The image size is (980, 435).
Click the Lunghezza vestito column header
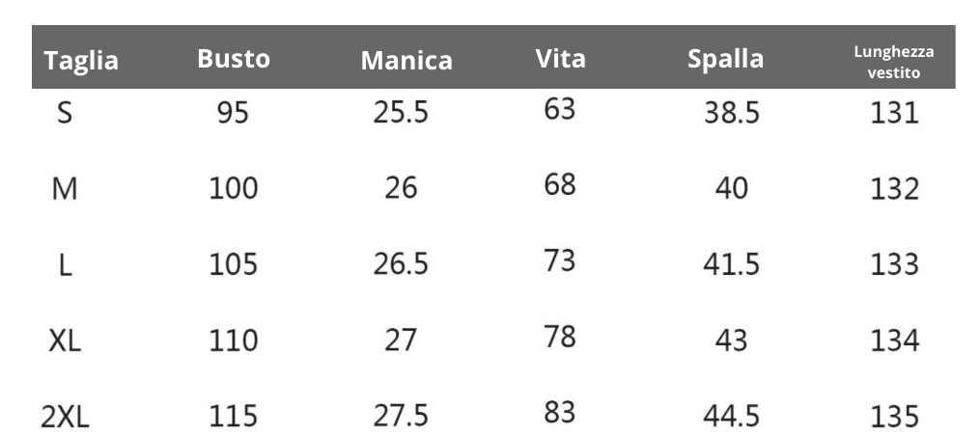coord(893,62)
